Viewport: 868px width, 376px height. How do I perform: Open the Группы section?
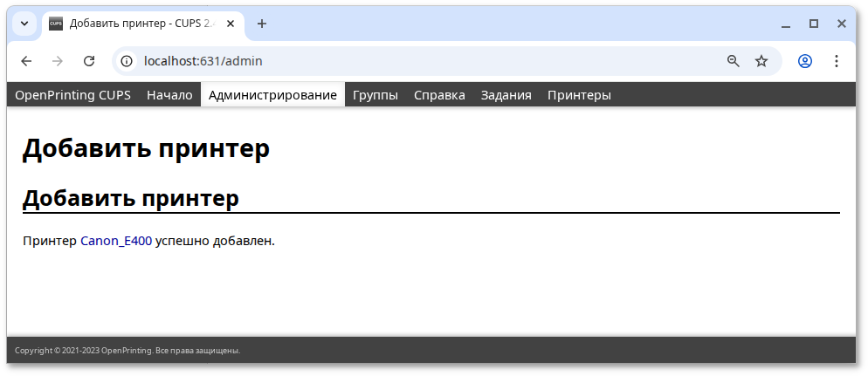coord(375,95)
